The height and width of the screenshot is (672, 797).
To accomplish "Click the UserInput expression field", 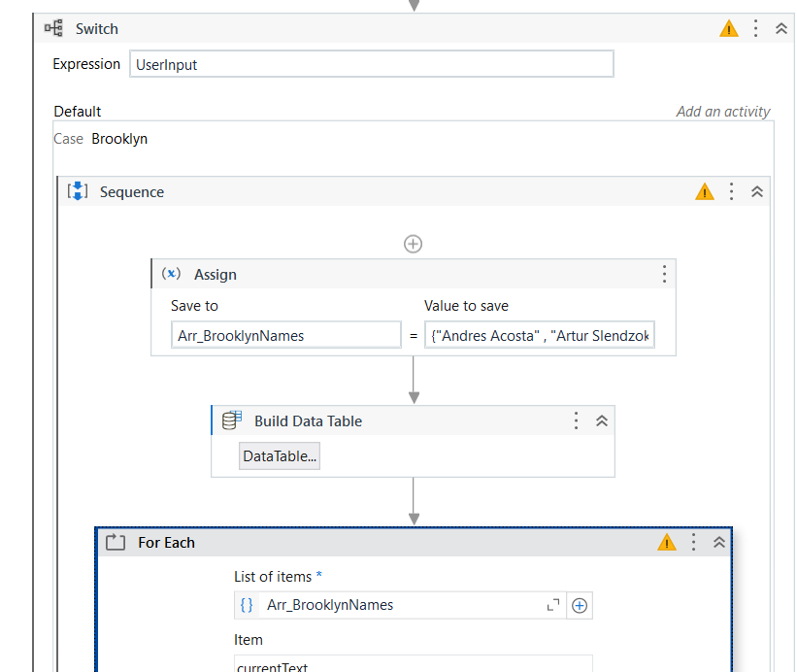I will click(x=372, y=63).
